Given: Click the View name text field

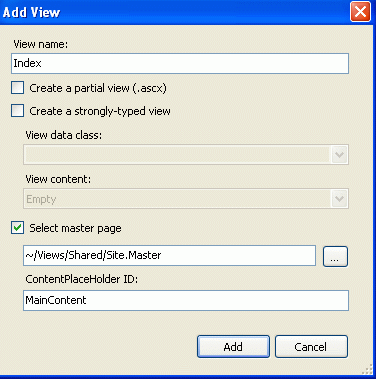Looking at the screenshot, I should pyautogui.click(x=180, y=63).
